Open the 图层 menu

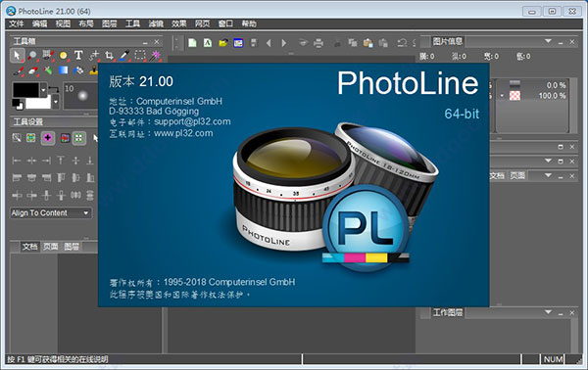[109, 23]
